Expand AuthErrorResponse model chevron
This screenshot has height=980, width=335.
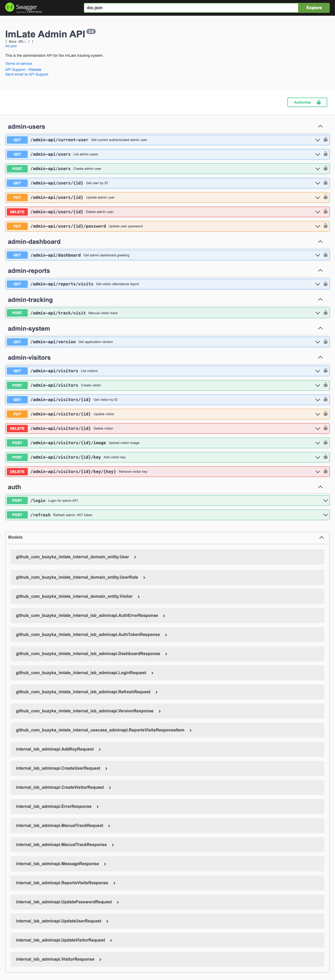point(164,616)
